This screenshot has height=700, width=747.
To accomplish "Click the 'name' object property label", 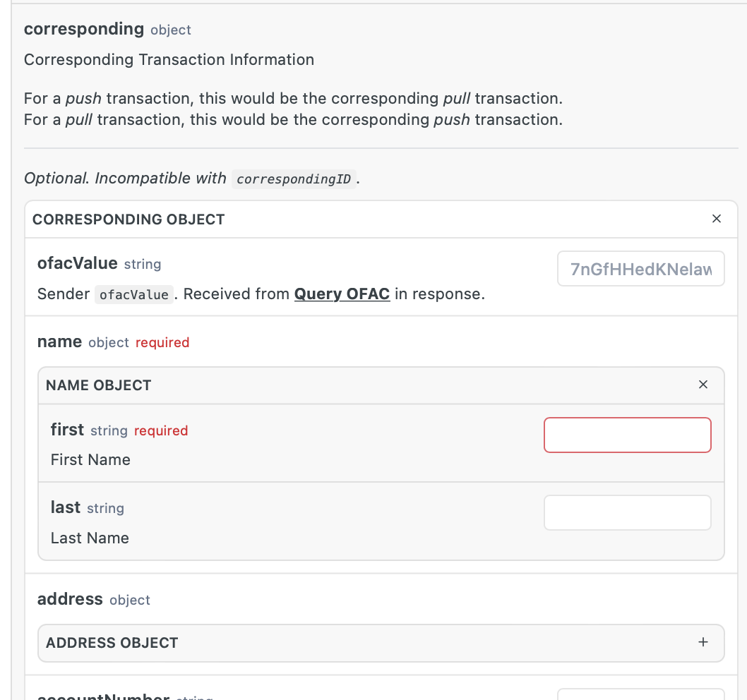I will coord(59,342).
